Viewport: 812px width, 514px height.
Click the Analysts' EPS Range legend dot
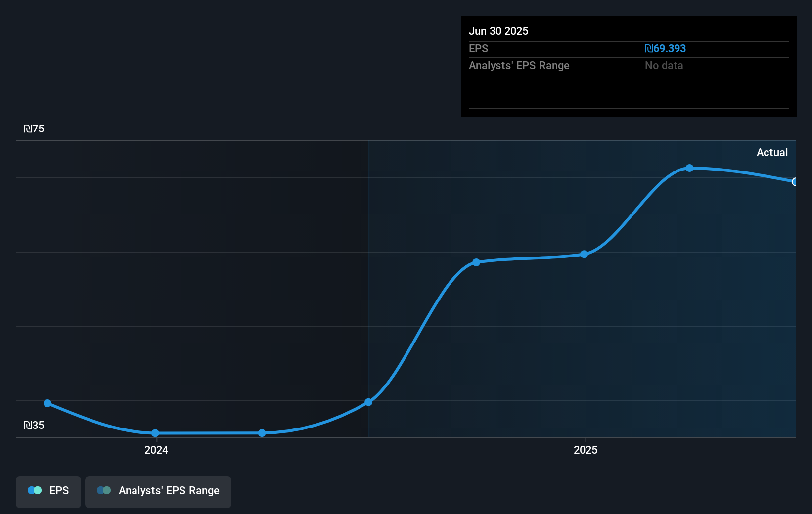pyautogui.click(x=103, y=490)
